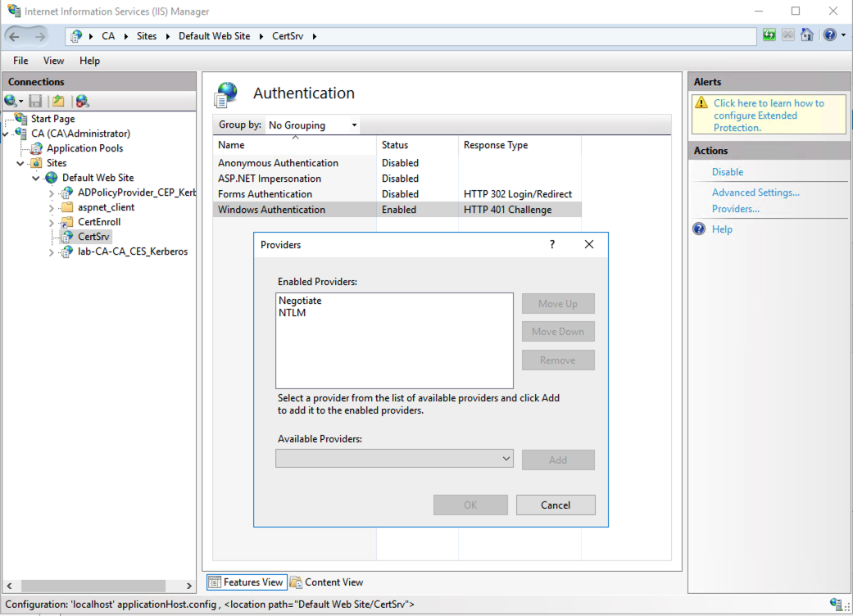
Task: Save current connections with the floppy disk icon
Action: click(34, 101)
